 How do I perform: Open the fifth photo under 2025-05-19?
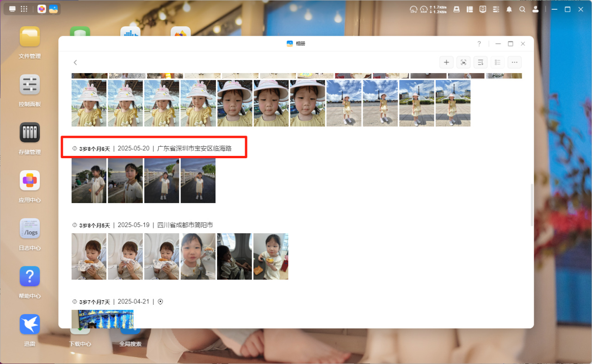[234, 256]
